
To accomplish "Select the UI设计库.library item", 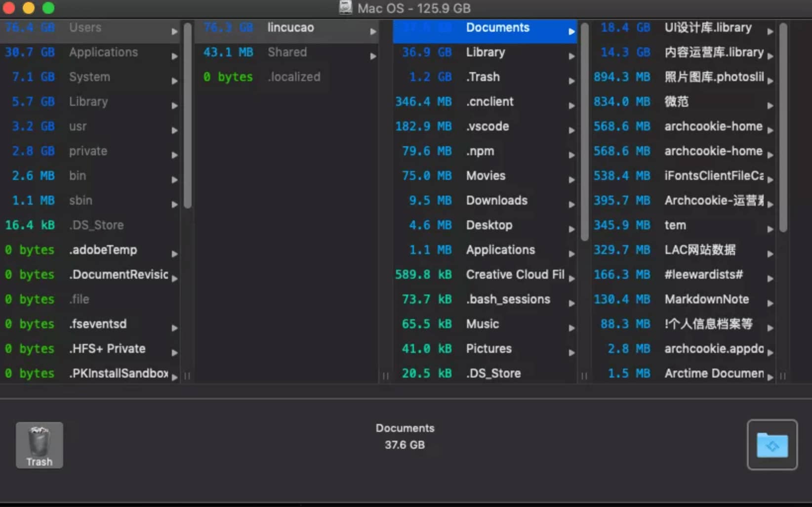I will 707,28.
